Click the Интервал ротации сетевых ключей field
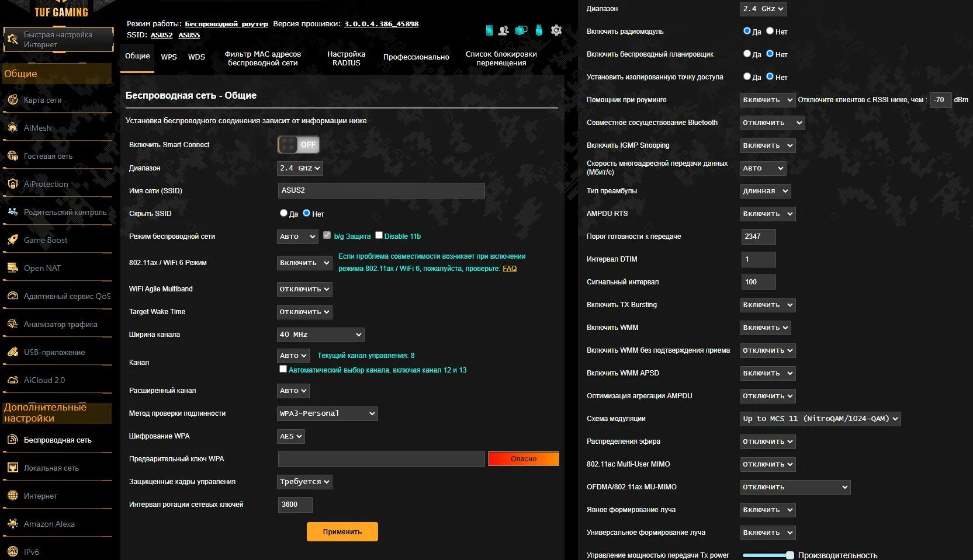973x560 pixels. [x=295, y=505]
